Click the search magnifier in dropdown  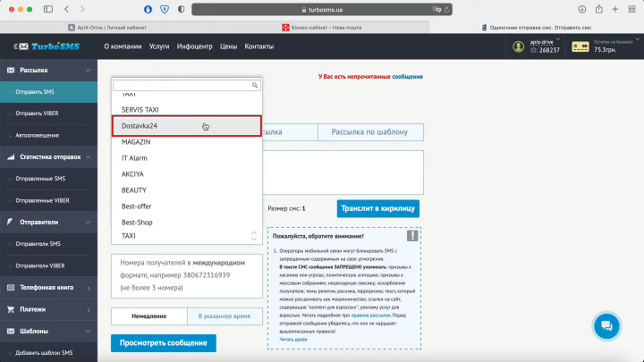[x=255, y=85]
